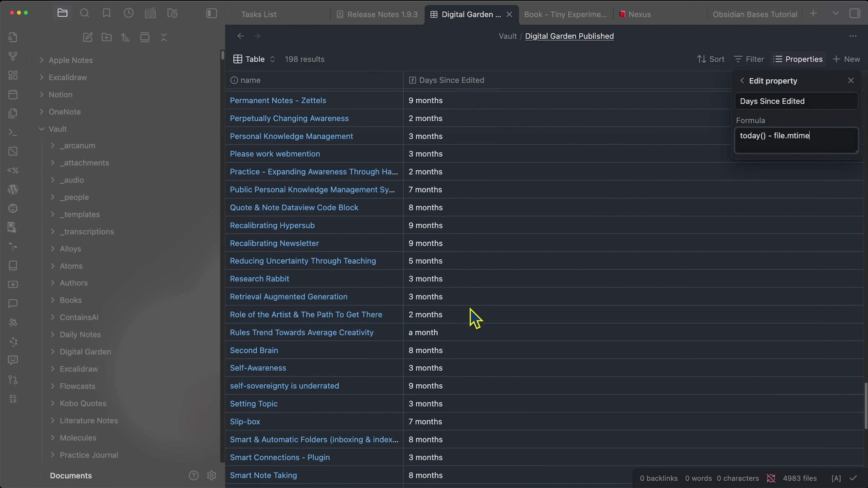Click the 4983 files status entry

coord(800,478)
